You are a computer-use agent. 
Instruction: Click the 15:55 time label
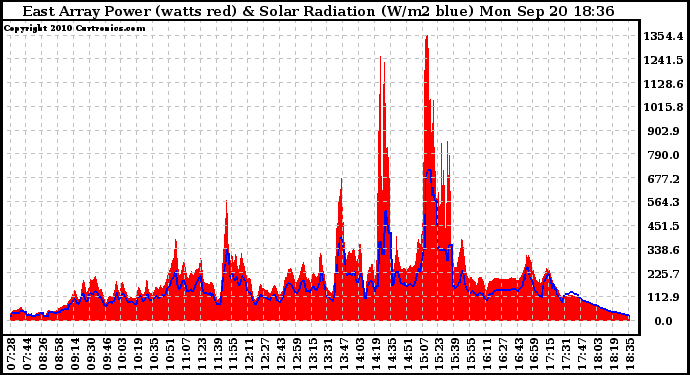pos(471,354)
